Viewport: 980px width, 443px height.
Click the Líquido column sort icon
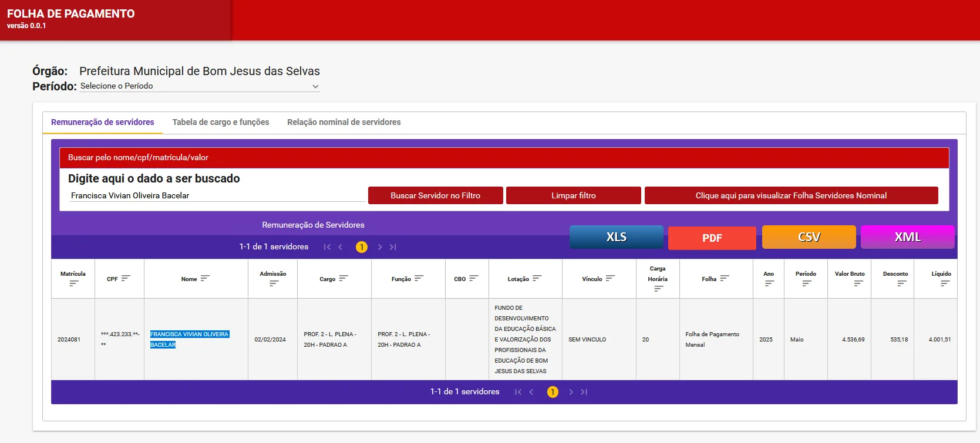point(945,283)
